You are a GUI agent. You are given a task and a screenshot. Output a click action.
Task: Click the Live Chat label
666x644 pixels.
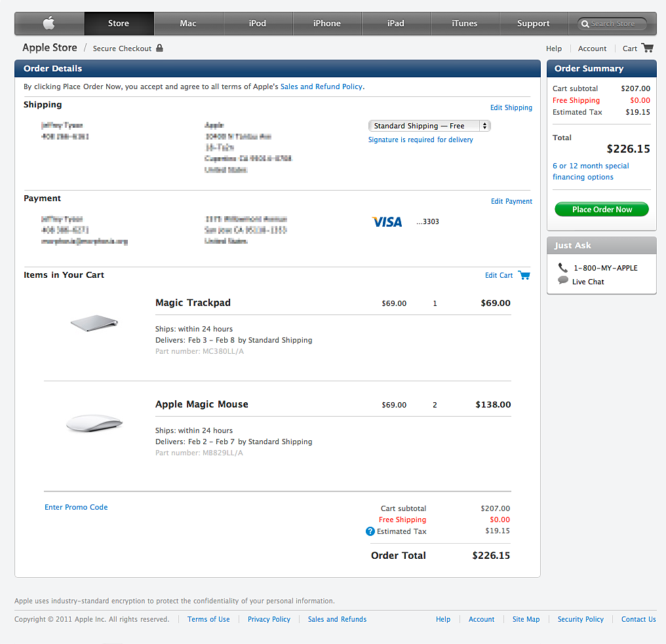pos(588,282)
